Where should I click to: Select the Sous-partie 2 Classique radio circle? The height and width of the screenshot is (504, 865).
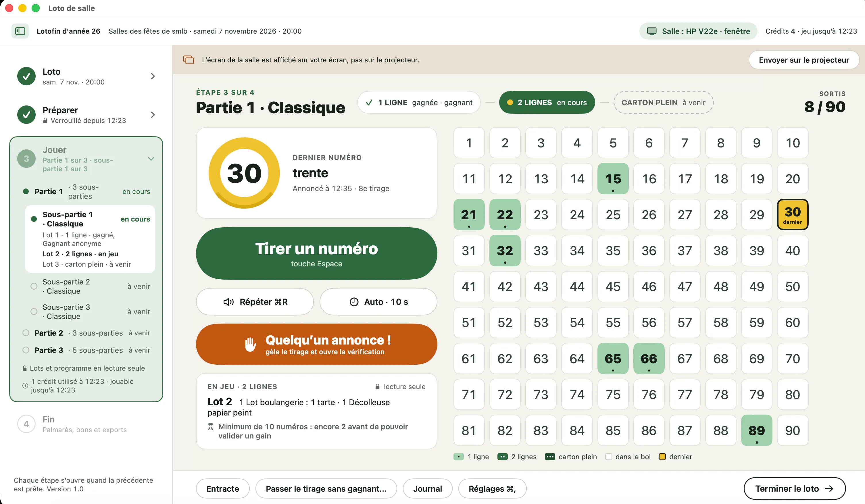pyautogui.click(x=34, y=286)
